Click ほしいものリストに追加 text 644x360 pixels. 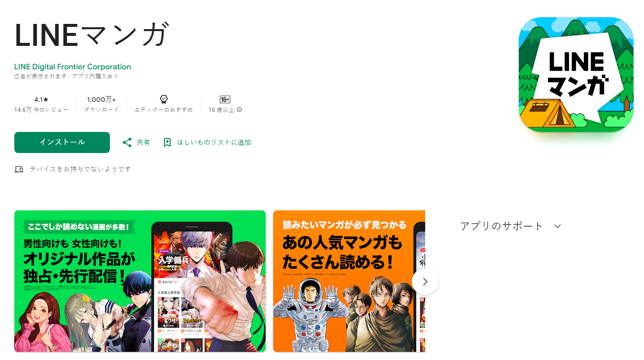[214, 142]
